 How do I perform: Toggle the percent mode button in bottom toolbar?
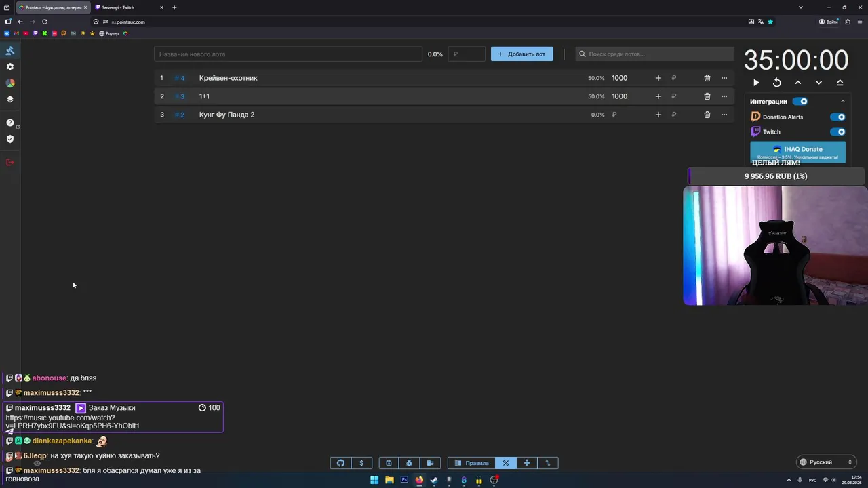(505, 463)
